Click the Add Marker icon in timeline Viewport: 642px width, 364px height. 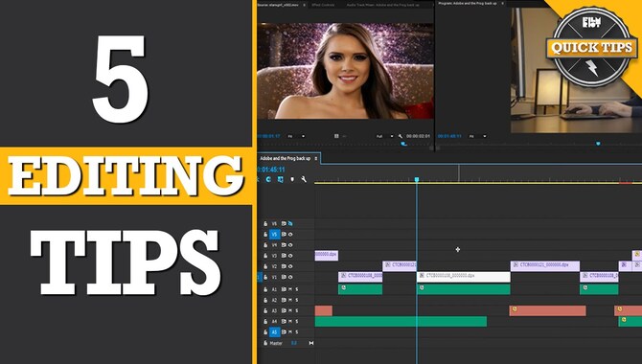(x=292, y=179)
